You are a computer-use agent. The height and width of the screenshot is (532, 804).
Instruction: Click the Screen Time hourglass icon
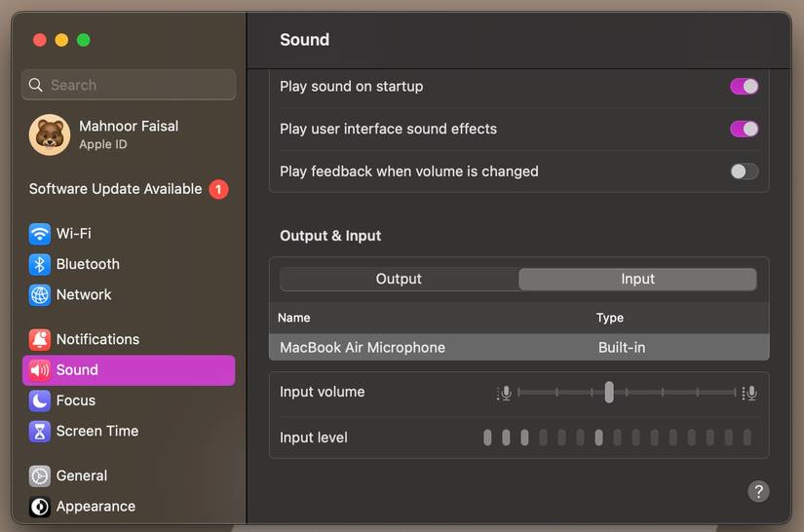(40, 431)
